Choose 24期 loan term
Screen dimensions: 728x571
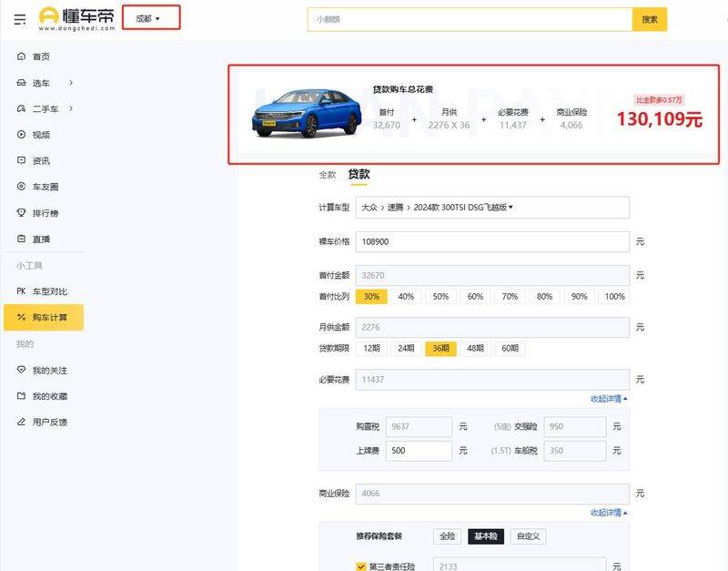[406, 349]
